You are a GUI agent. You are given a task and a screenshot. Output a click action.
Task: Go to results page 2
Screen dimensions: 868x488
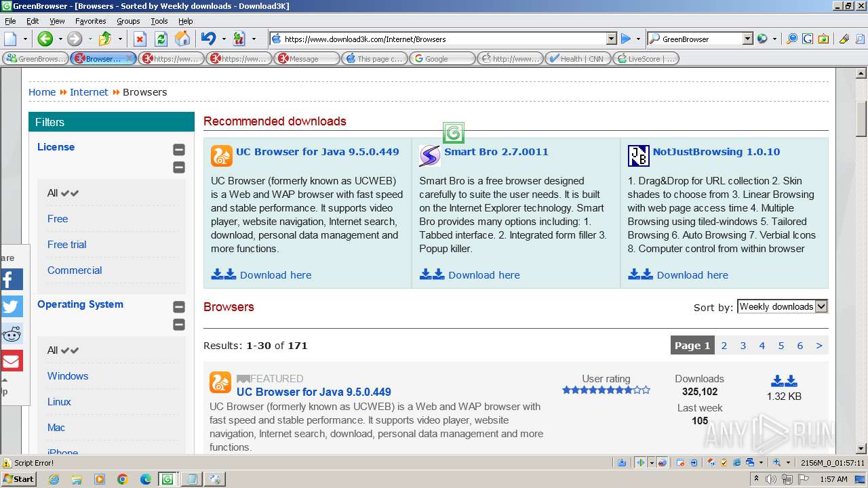724,346
